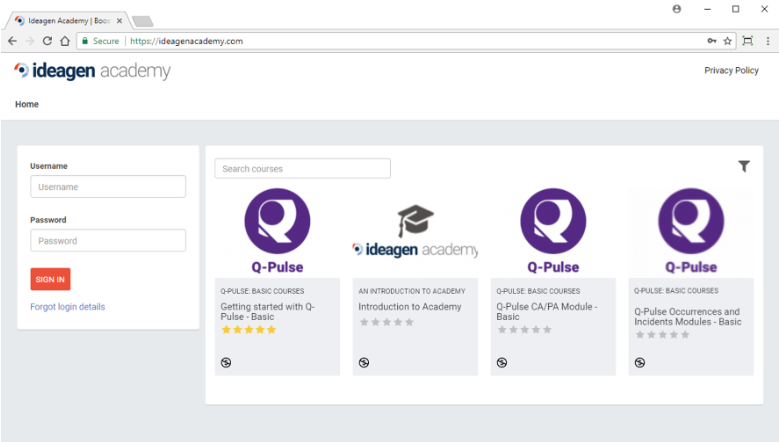Focus the Username input field
Screen dimensions: 779x442
coord(108,187)
